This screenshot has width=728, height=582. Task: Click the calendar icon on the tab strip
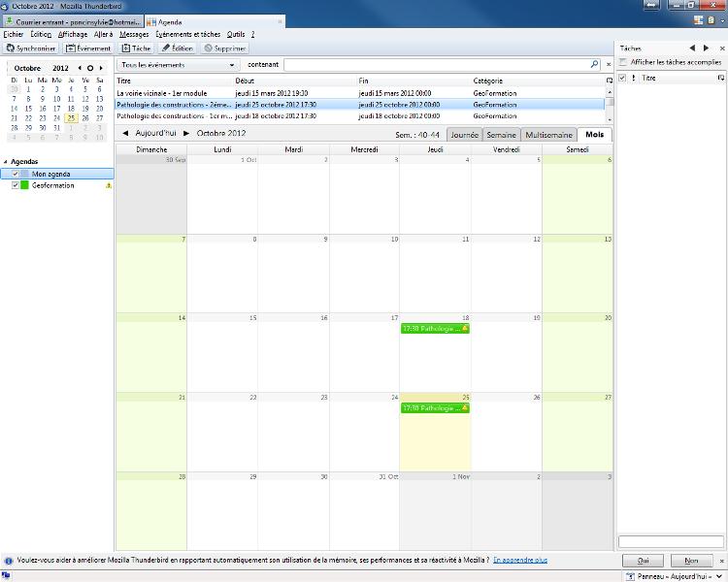click(698, 20)
